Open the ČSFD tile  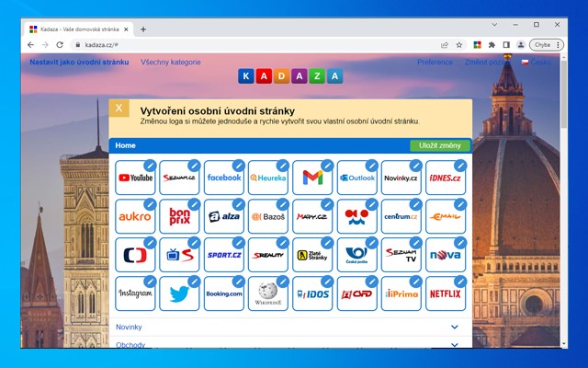[357, 293]
